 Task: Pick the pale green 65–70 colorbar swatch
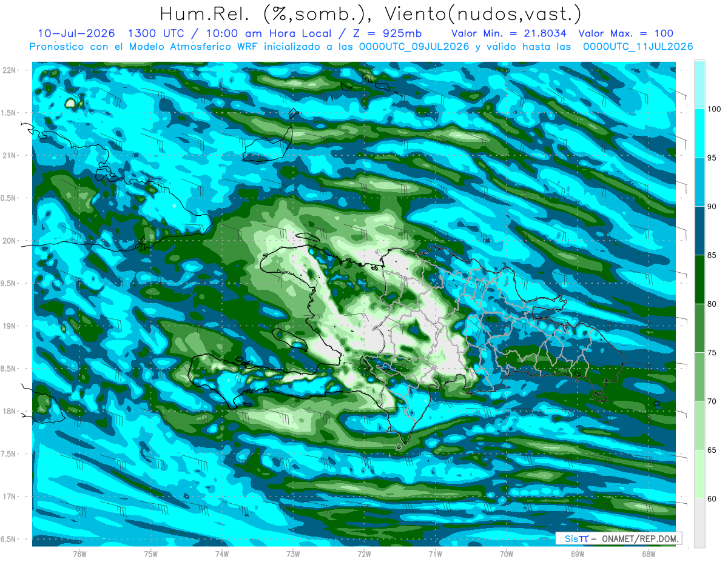point(699,426)
